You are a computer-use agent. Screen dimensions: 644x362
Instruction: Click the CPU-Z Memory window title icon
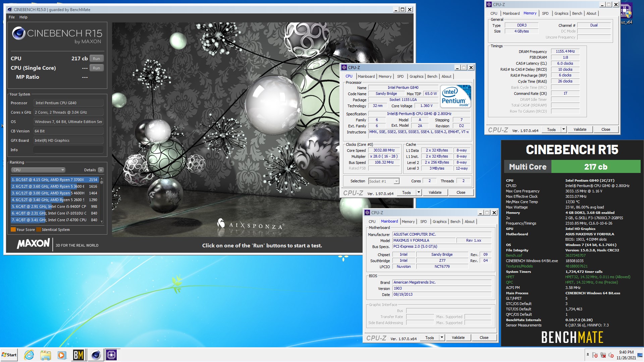(489, 4)
